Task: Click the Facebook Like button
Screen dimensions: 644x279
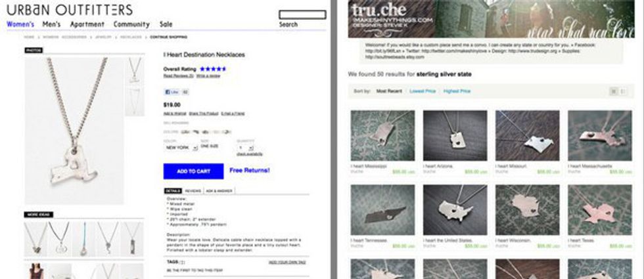Action: click(173, 93)
